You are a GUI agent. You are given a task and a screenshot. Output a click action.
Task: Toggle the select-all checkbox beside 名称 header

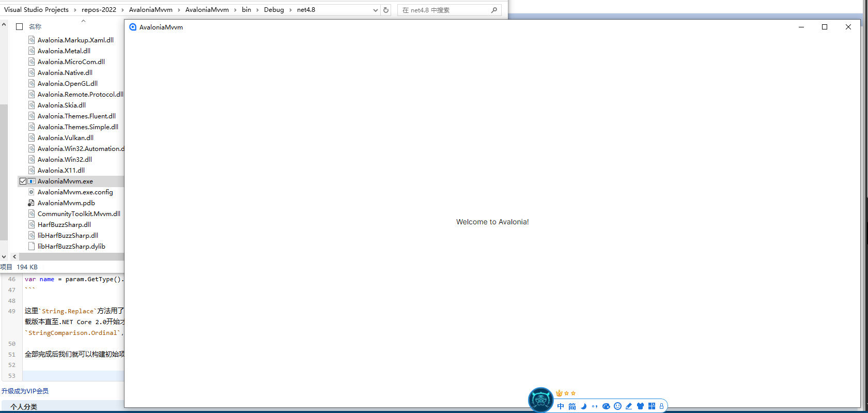pyautogui.click(x=20, y=27)
